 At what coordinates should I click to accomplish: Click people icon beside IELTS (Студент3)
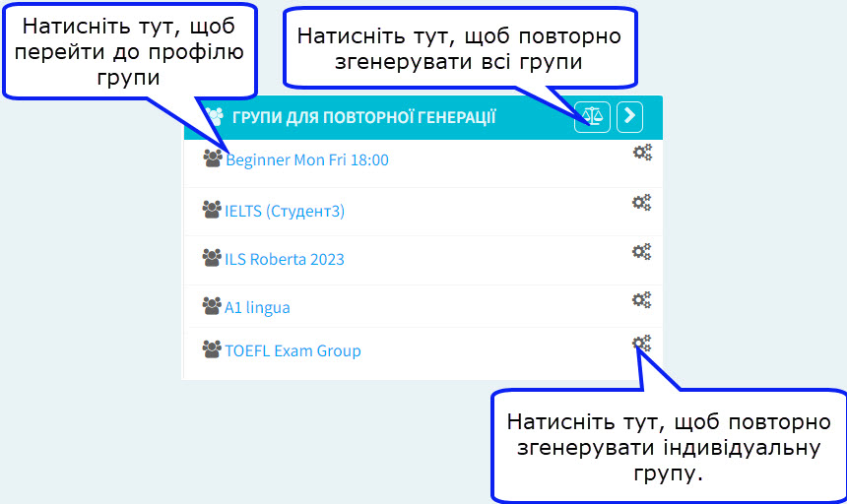(x=212, y=210)
